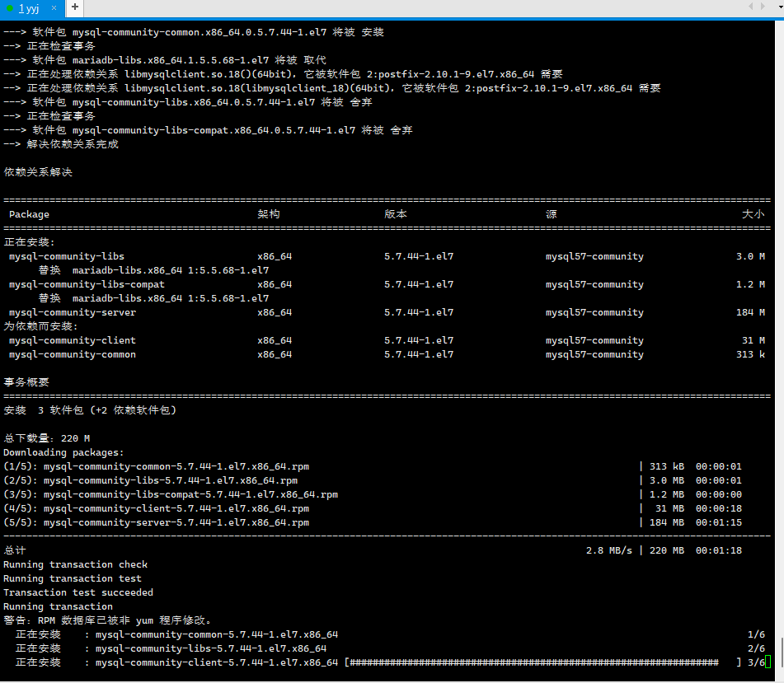Click the green connection status dot on the yyj tab
784x683 pixels.
(x=10, y=8)
